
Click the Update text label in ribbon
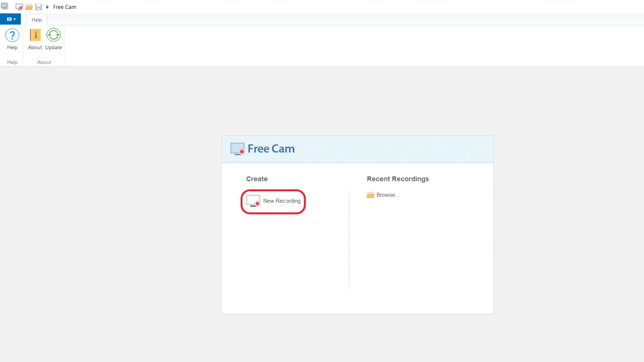click(x=54, y=47)
